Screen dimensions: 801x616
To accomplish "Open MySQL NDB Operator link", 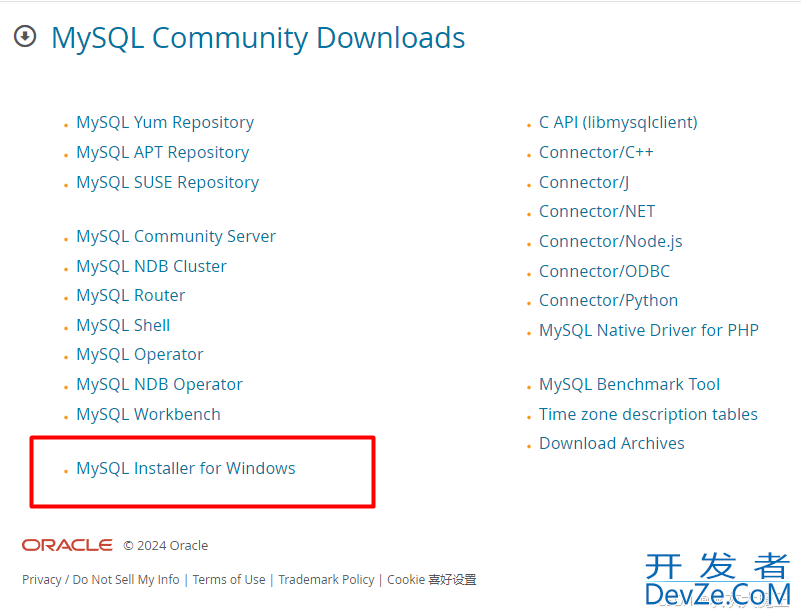I will click(x=159, y=385).
